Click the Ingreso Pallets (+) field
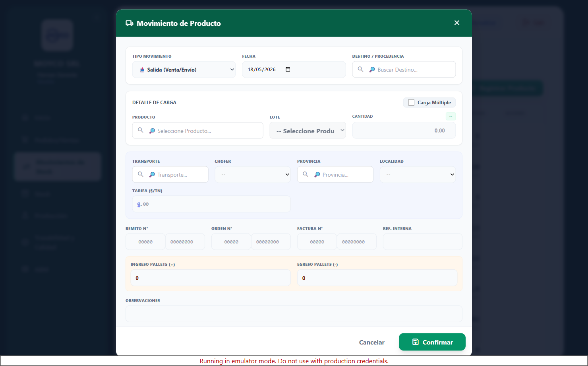The image size is (588, 366). 211,278
